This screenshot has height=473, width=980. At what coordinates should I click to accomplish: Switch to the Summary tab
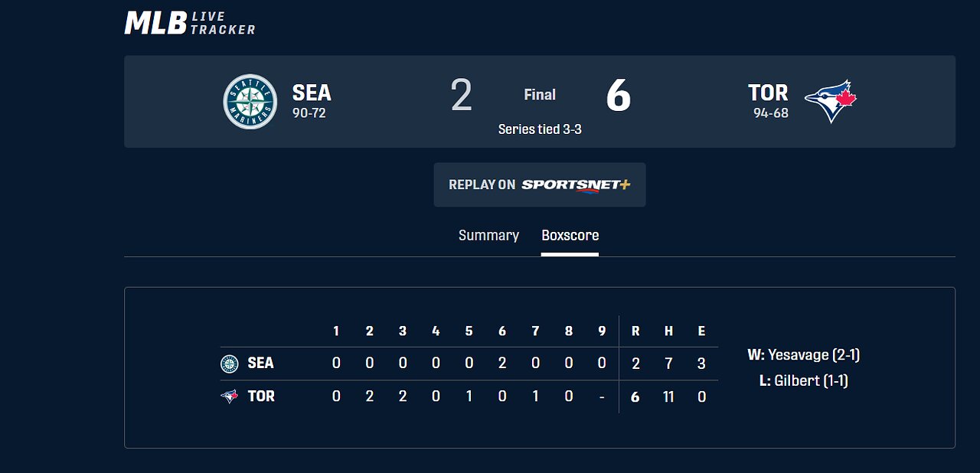[488, 236]
